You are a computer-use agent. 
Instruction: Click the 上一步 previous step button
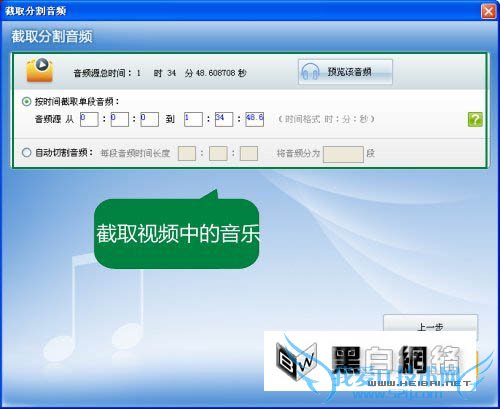point(430,323)
